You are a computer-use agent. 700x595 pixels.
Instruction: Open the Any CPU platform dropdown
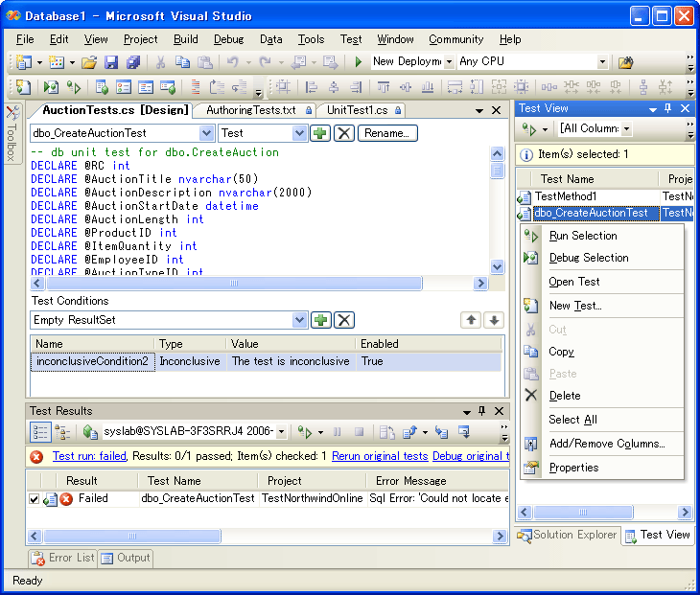[x=602, y=61]
